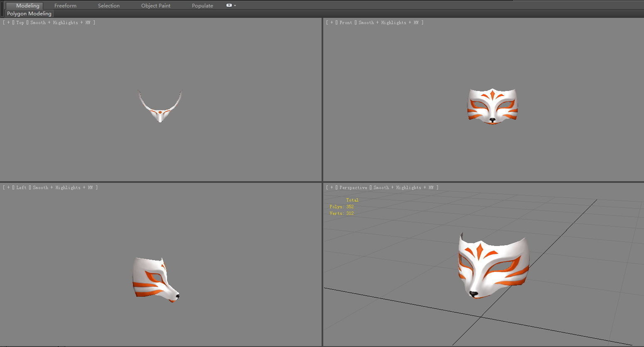Click the Selection ribbon tab
Viewport: 644px width, 347px height.
point(108,5)
